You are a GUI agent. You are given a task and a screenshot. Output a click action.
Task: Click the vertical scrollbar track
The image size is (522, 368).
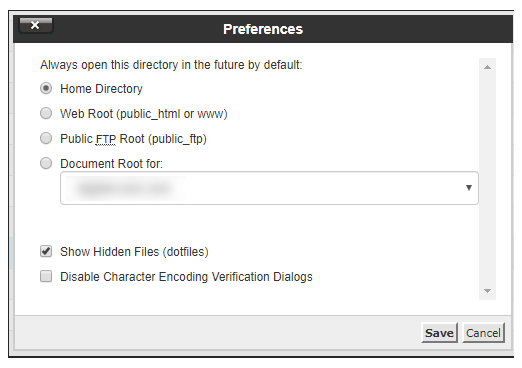click(x=487, y=179)
